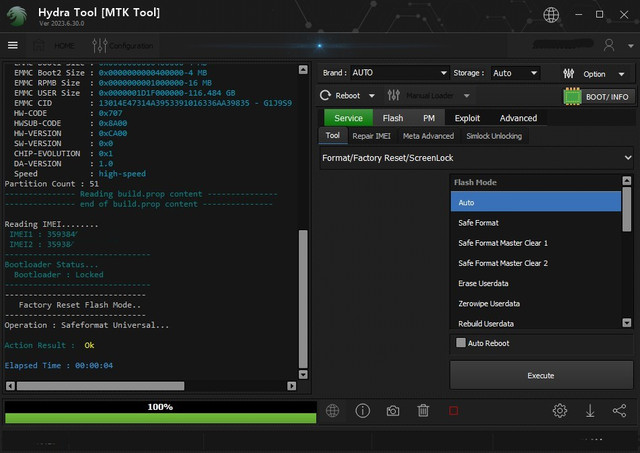Viewport: 640px width, 453px height.
Task: Click the Reboot button
Action: click(340, 95)
